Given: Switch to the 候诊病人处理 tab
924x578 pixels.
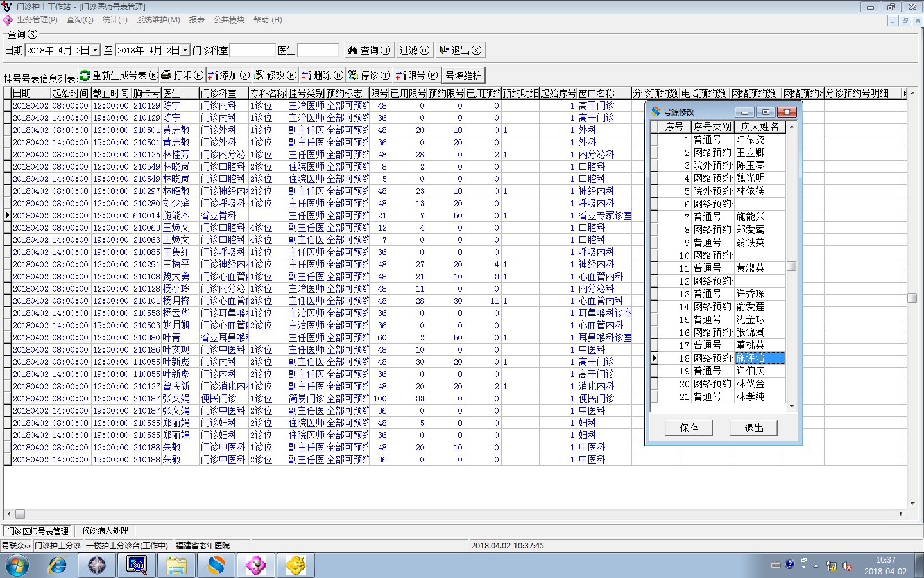Looking at the screenshot, I should (105, 530).
